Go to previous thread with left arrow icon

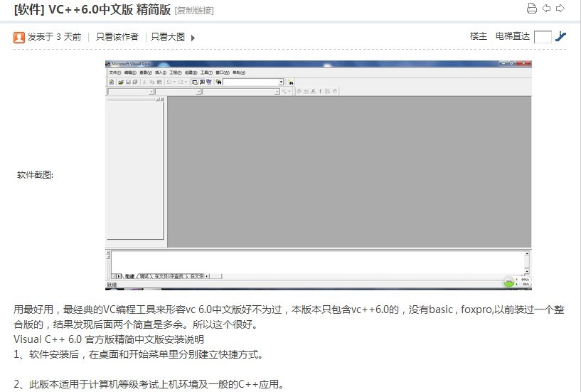(546, 8)
